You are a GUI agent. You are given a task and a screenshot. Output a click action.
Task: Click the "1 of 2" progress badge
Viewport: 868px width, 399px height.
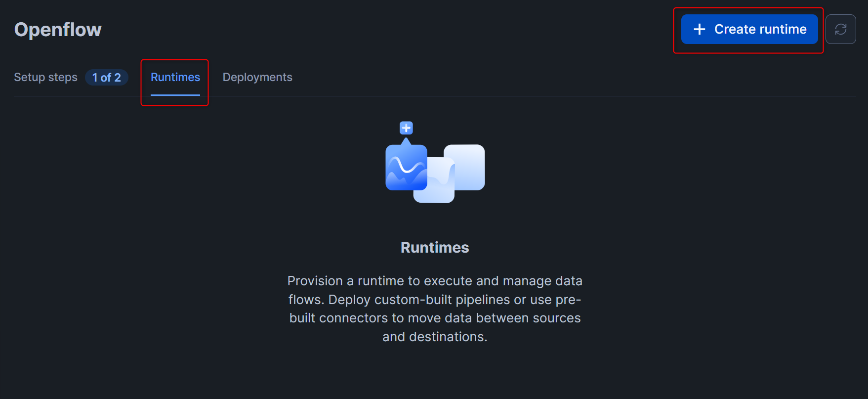[107, 78]
